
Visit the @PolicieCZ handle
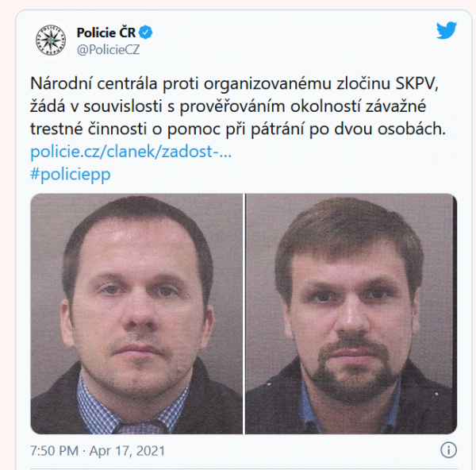(108, 50)
